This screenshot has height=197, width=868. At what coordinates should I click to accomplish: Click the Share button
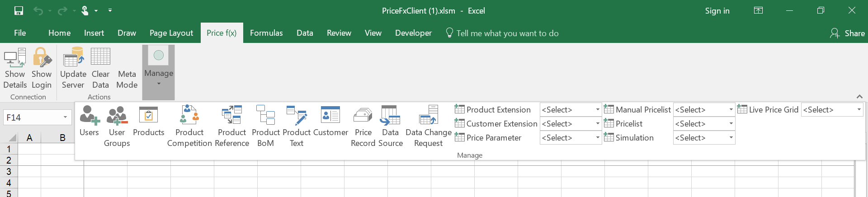(848, 33)
